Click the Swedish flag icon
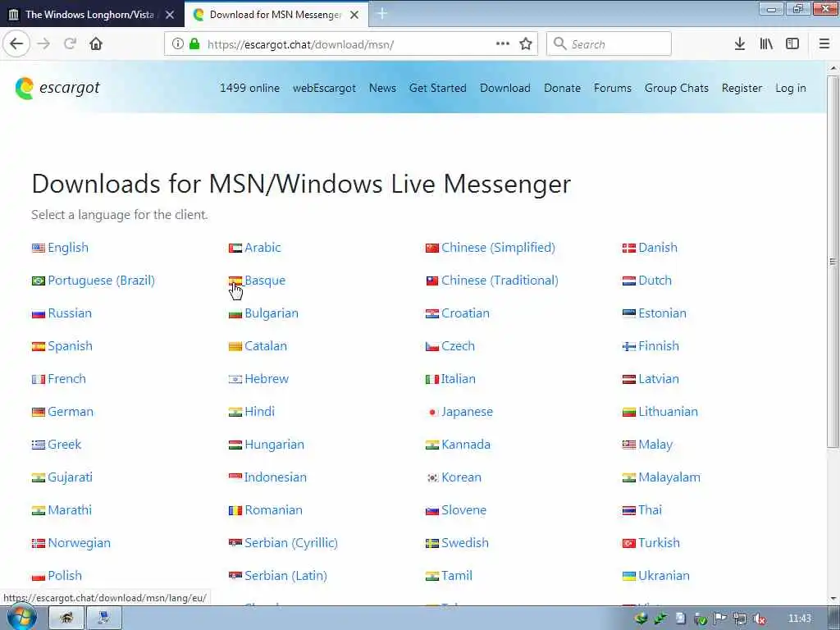 (431, 543)
